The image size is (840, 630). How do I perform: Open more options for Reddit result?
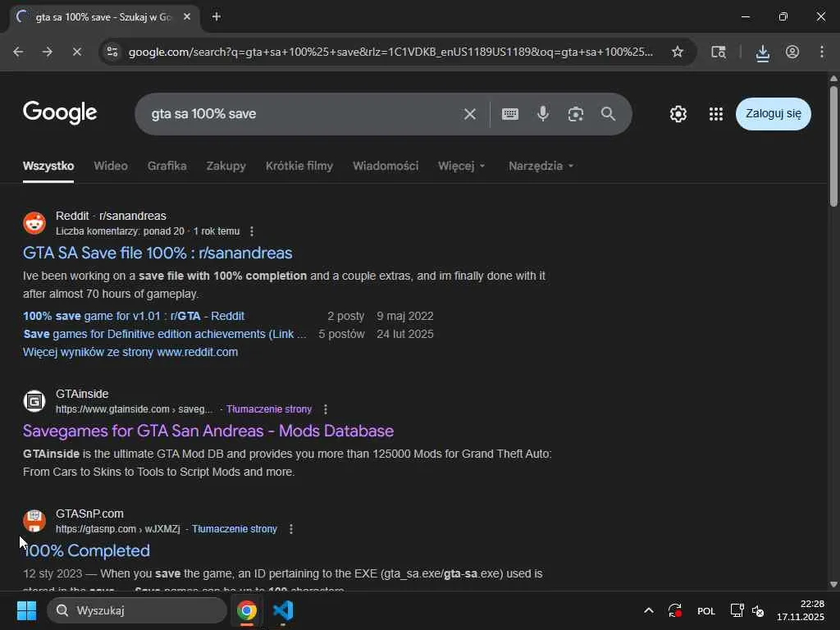pyautogui.click(x=252, y=231)
